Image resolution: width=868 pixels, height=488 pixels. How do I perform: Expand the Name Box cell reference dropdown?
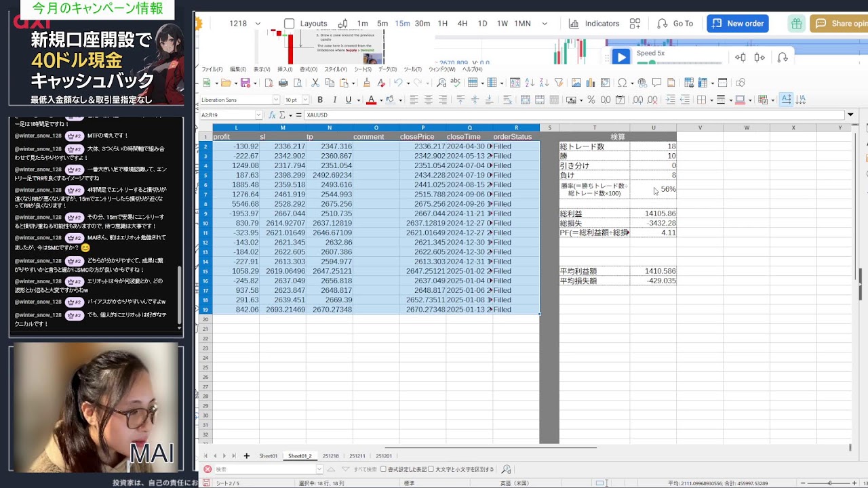tap(258, 115)
